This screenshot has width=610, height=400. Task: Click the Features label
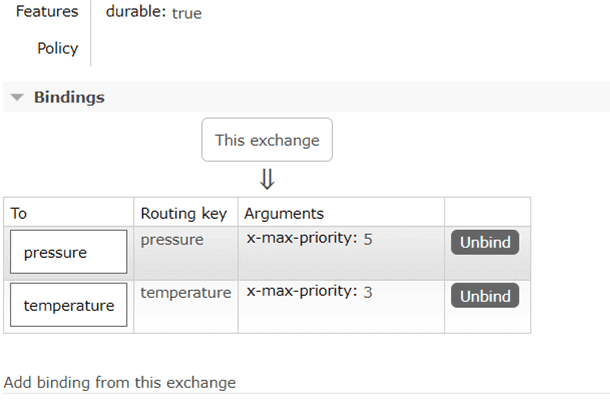click(x=47, y=14)
